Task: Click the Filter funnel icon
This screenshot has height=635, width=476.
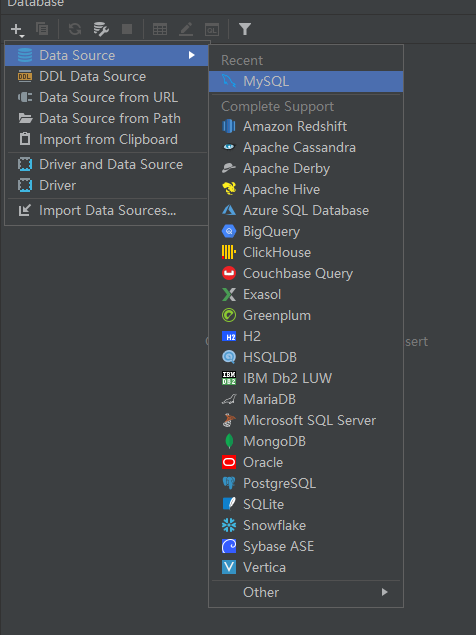Action: [245, 29]
